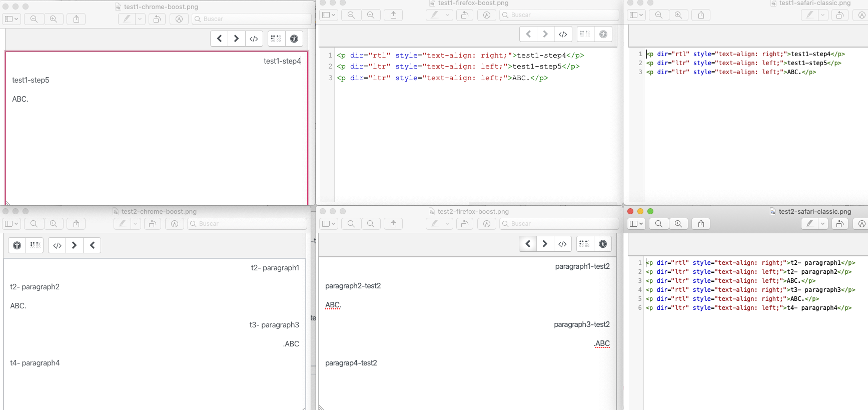The image size is (868, 410).
Task: Rotate image in test1-firefox-boost.png window
Action: click(464, 15)
